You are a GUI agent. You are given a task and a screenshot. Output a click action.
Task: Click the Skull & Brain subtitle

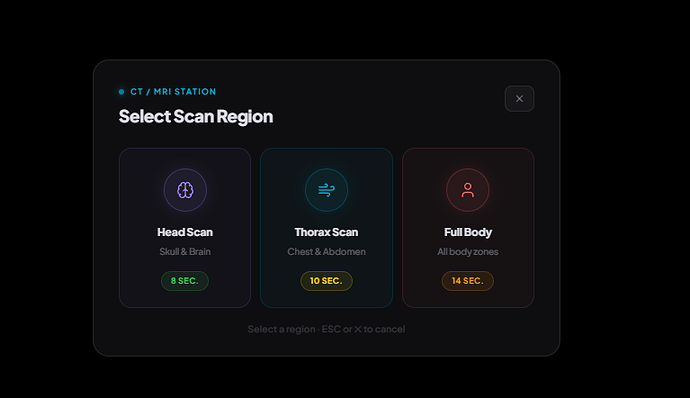click(x=185, y=252)
